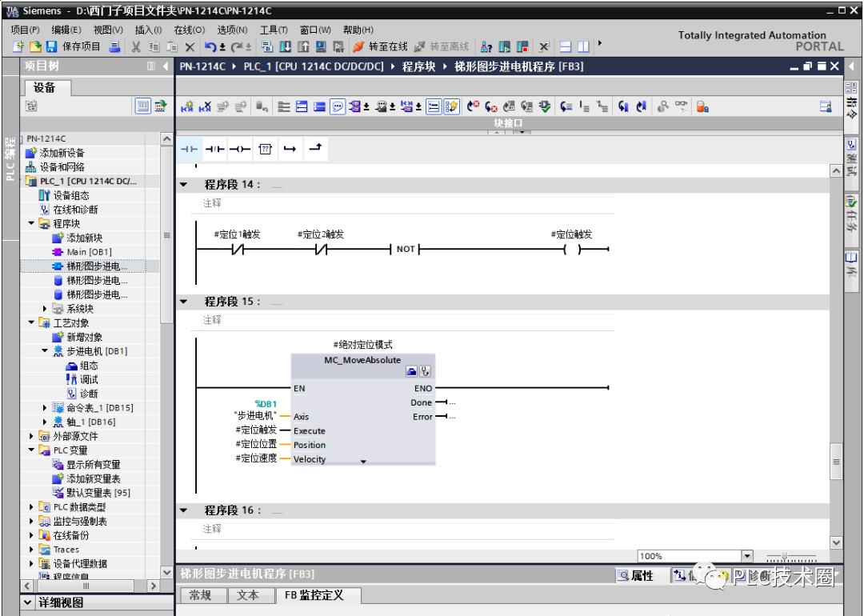This screenshot has width=864, height=616.
Task: Click the Undo arrow icon
Action: [210, 47]
